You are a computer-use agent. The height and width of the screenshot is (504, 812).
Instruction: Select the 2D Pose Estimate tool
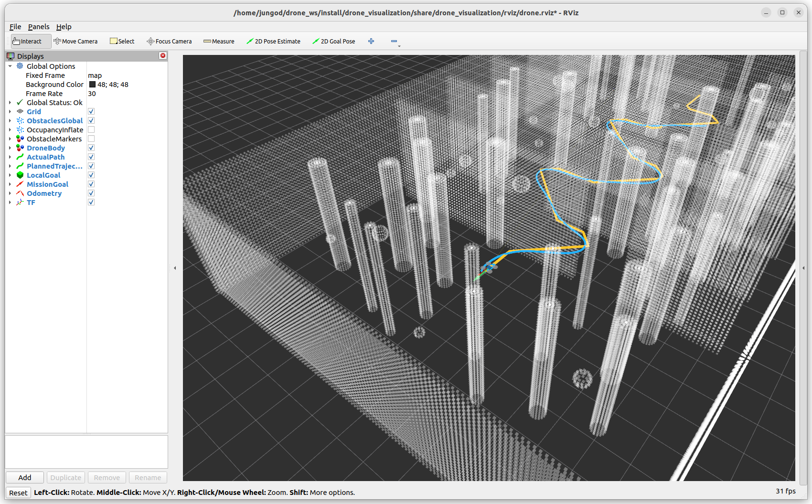coord(273,41)
